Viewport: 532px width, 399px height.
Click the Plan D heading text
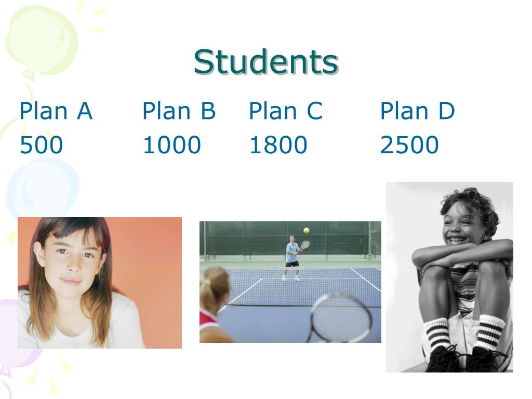pos(417,111)
